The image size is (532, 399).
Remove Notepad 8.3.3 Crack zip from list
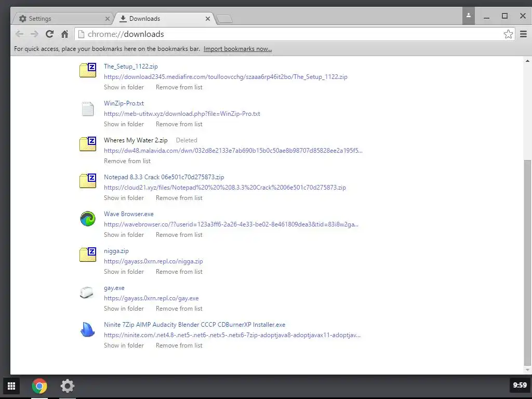pos(179,198)
